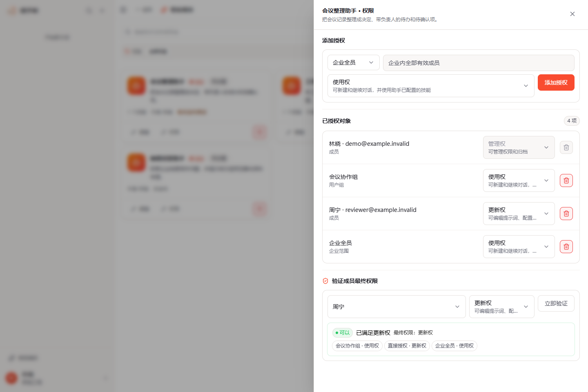Remove the 企业全员 企业范围 grant via trash icon

[x=566, y=247]
